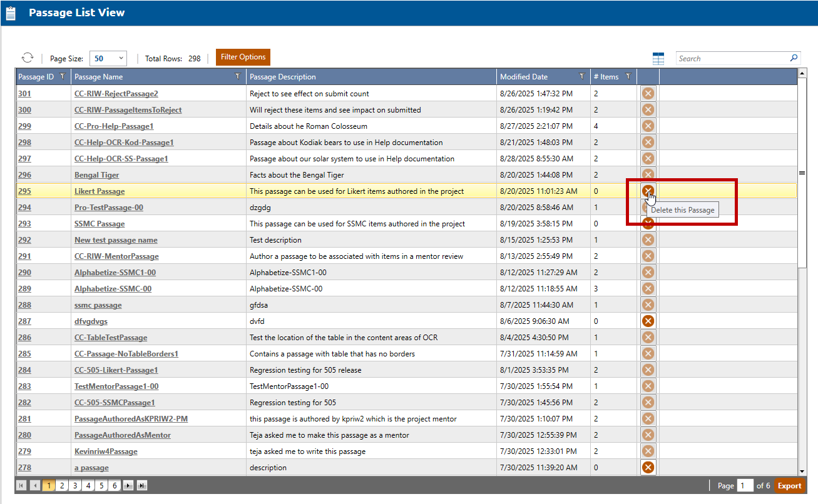
Task: Switch to page 3 in pager
Action: pos(74,485)
